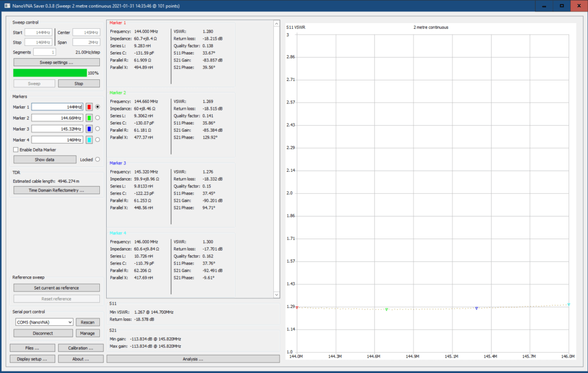Viewport: 588px width, 373px height.
Task: Click Marker 1 VSWR value 1.280
Action: [x=208, y=32]
